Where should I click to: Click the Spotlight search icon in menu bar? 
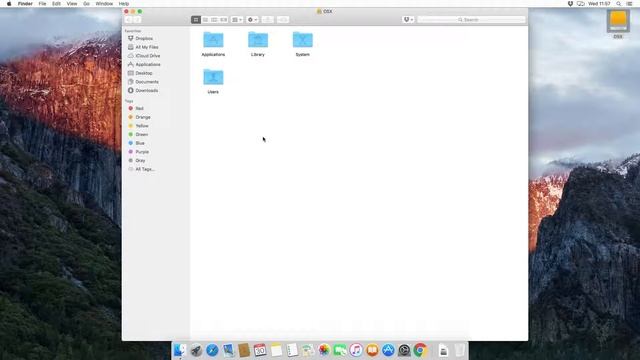[619, 4]
